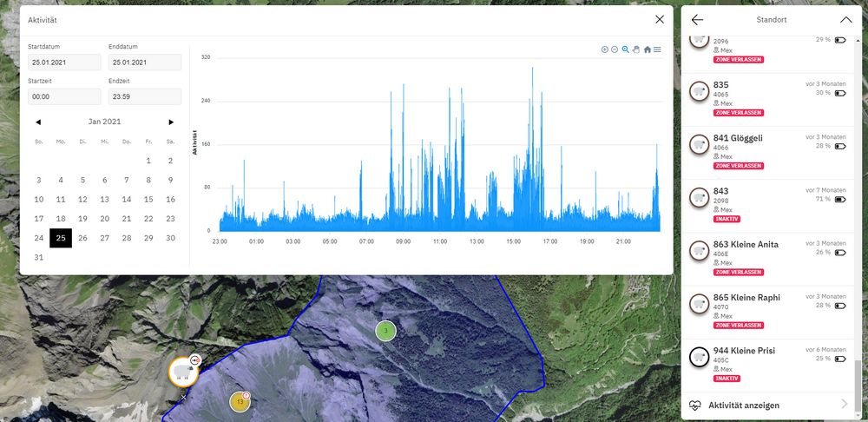
Task: Go back using Standort back arrow
Action: tap(697, 19)
